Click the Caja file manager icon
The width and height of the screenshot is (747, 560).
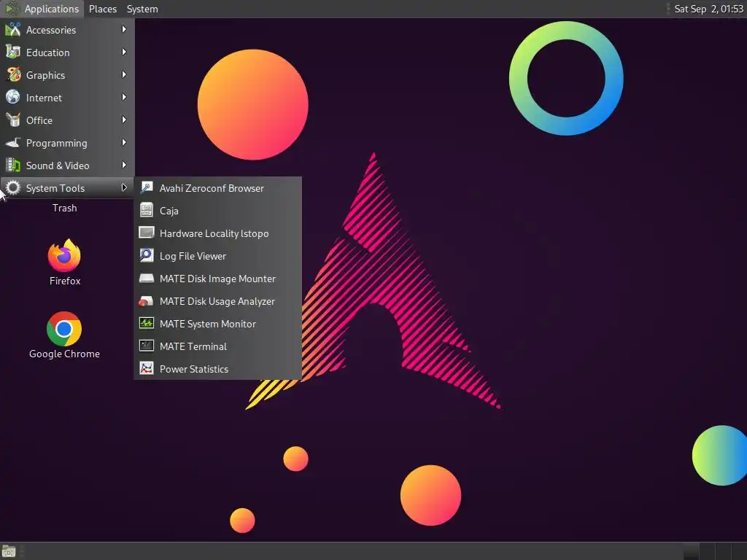point(146,210)
